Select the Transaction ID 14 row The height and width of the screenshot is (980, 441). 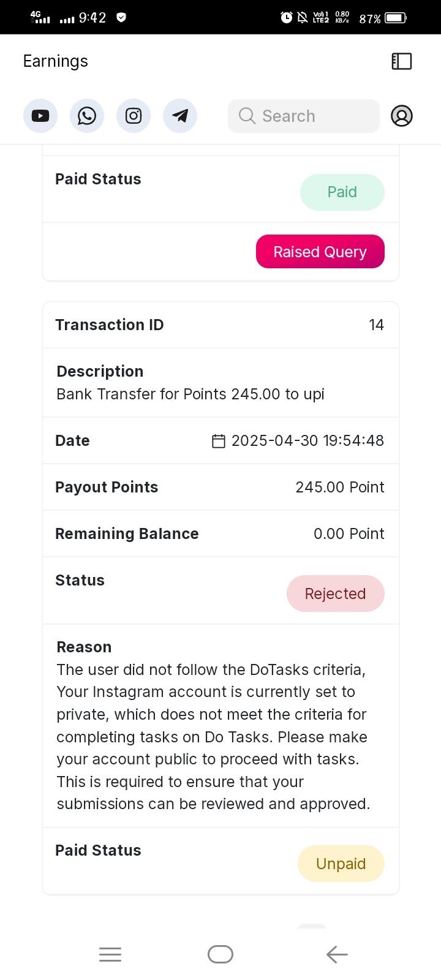pos(221,325)
